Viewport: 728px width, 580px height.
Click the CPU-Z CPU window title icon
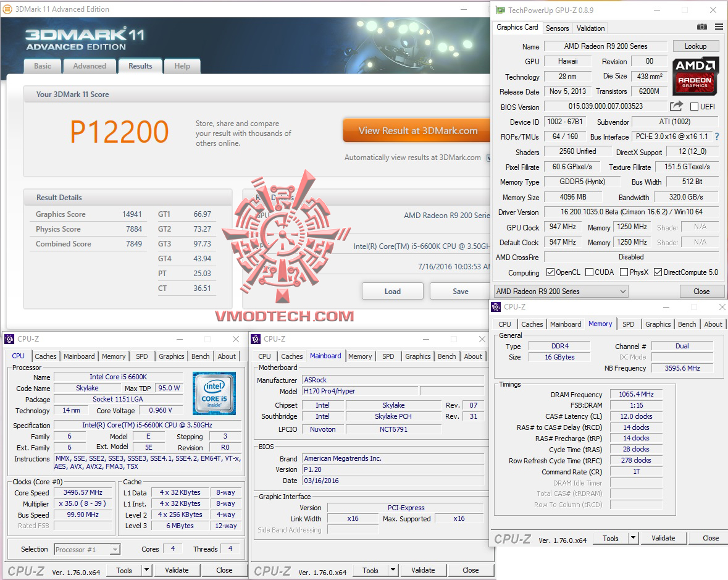(9, 339)
